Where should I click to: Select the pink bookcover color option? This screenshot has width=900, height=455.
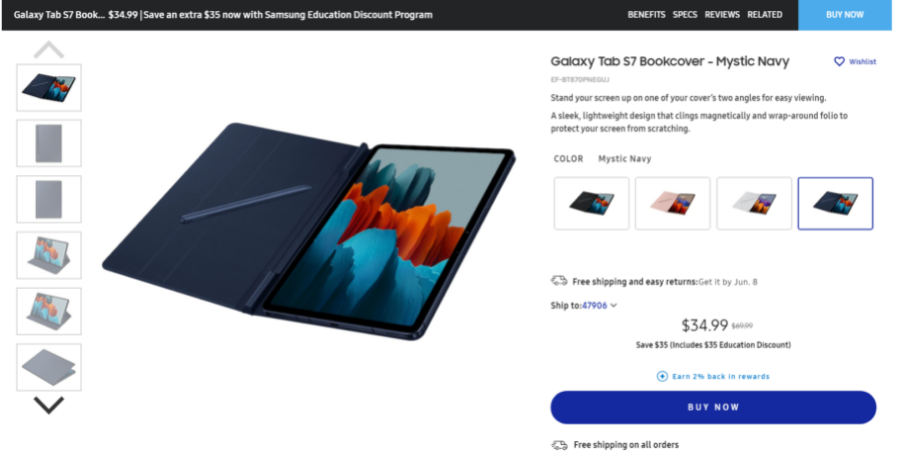[673, 204]
